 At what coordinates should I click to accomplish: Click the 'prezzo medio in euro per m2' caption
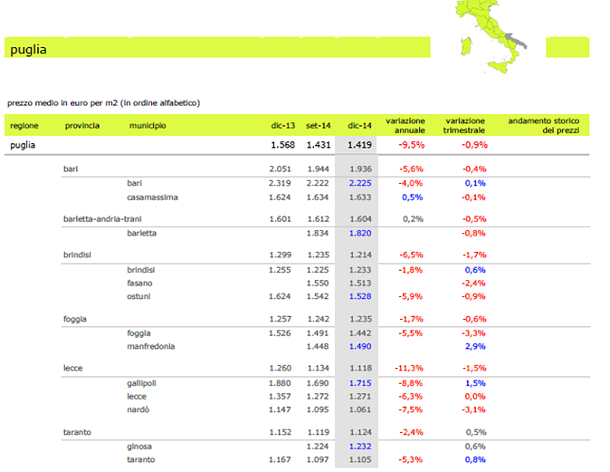click(103, 103)
